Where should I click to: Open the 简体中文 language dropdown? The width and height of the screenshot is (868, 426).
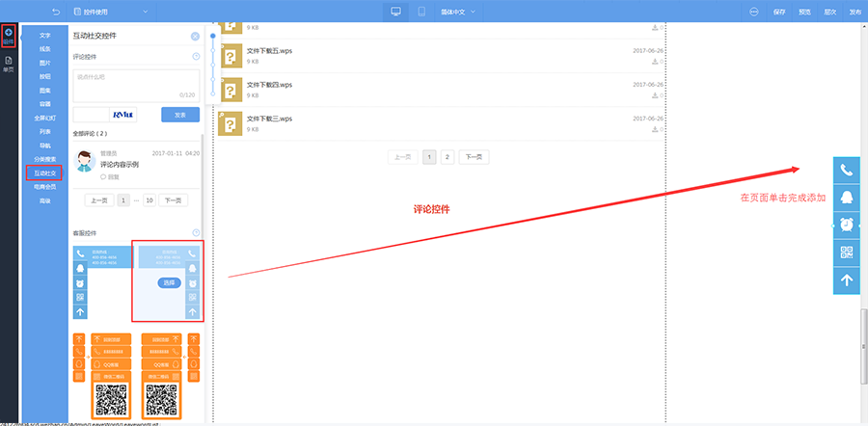(458, 11)
